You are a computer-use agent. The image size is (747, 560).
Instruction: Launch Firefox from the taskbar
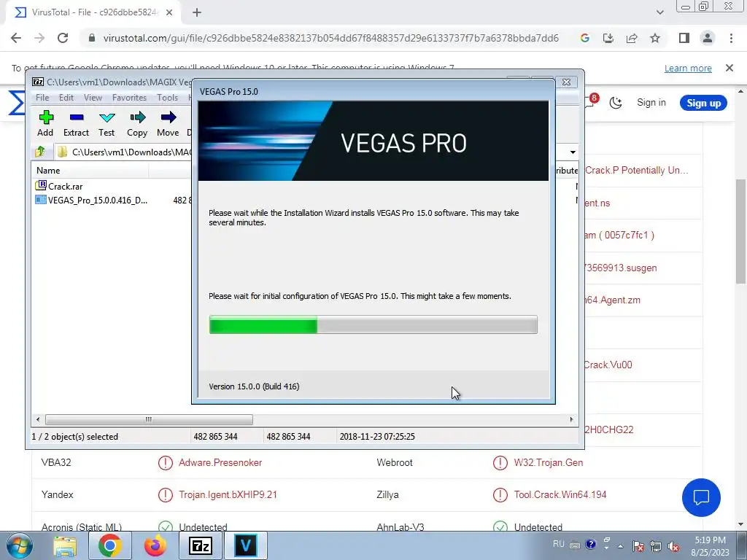click(155, 545)
